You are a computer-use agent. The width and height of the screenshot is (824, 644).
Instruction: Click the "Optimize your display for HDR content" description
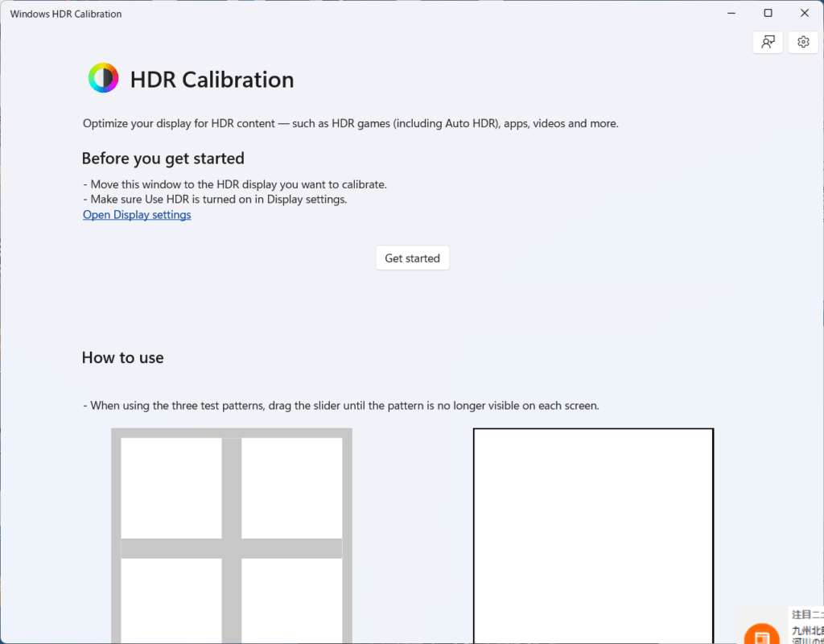tap(351, 123)
